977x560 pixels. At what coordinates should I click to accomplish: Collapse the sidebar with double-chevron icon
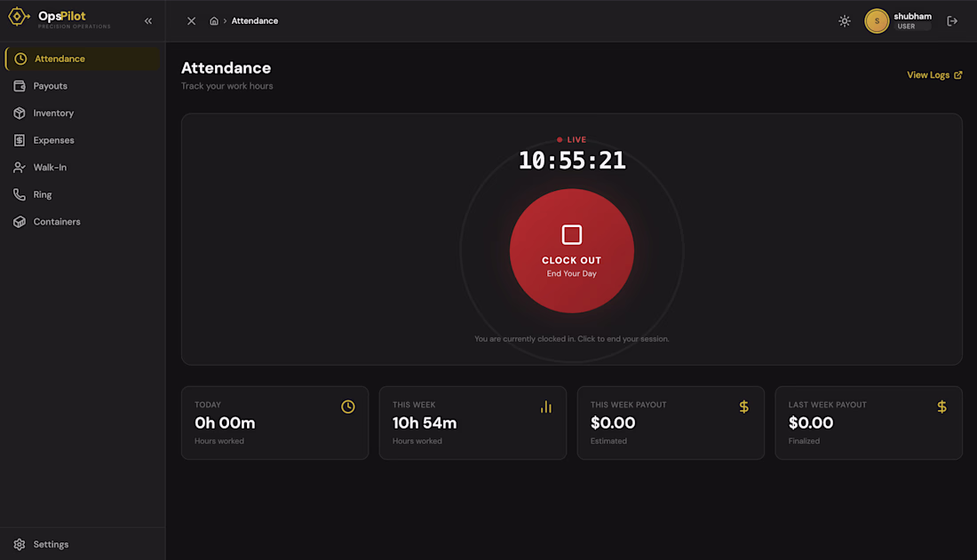click(x=148, y=21)
